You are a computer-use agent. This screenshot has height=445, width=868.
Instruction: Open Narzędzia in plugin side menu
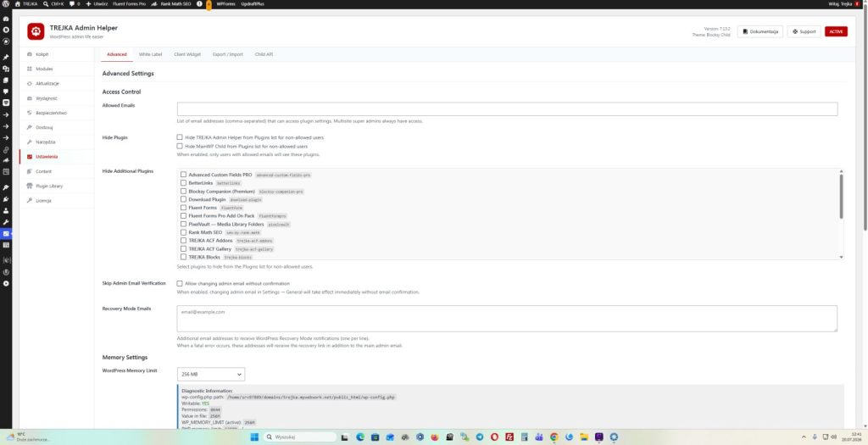point(57,142)
